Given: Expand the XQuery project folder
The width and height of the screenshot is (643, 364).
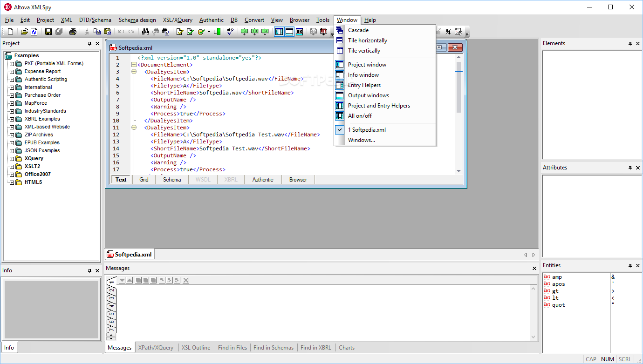Looking at the screenshot, I should point(12,159).
